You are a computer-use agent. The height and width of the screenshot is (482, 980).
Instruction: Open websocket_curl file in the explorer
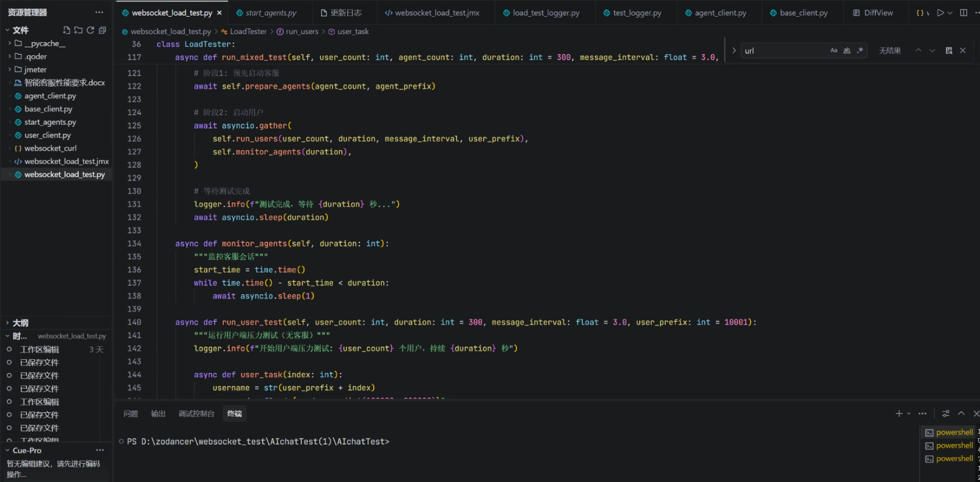[56, 148]
